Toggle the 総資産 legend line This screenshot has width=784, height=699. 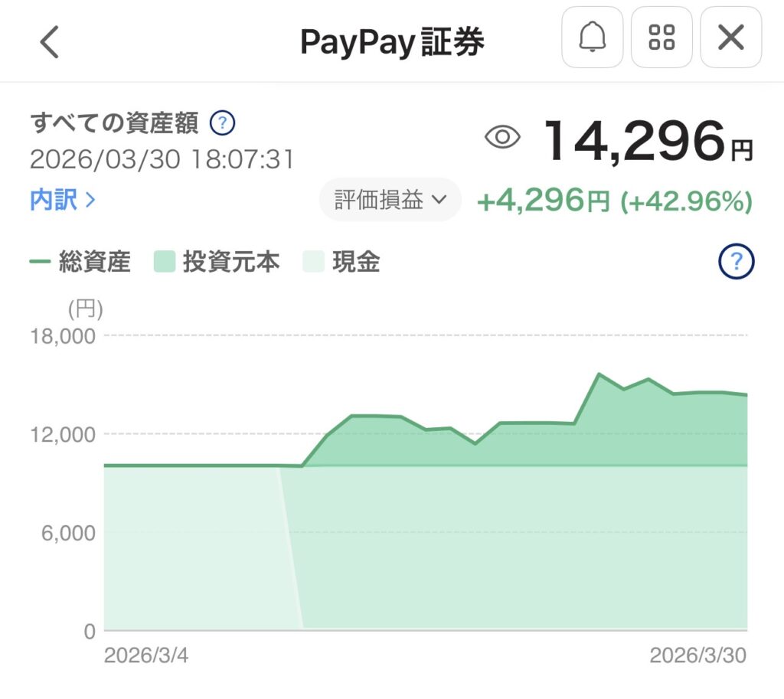[80, 263]
